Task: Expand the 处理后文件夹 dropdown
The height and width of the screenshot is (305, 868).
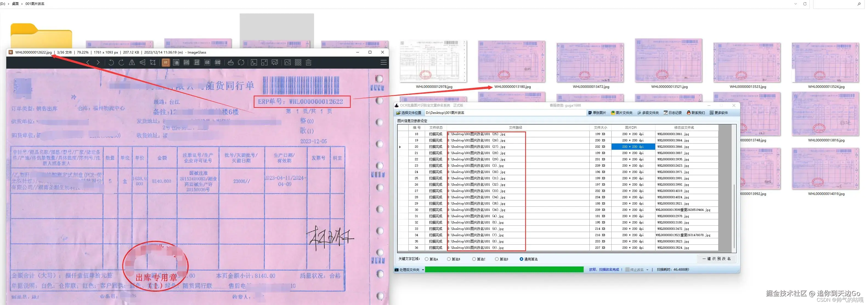Action: (423, 270)
